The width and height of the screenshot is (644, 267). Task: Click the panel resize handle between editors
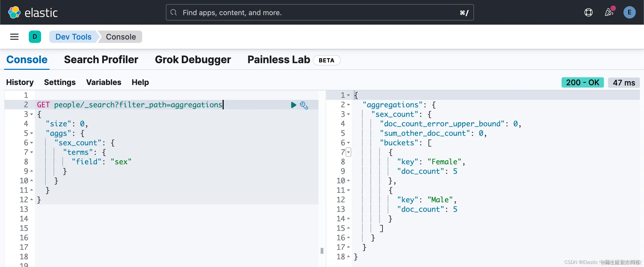(322, 251)
